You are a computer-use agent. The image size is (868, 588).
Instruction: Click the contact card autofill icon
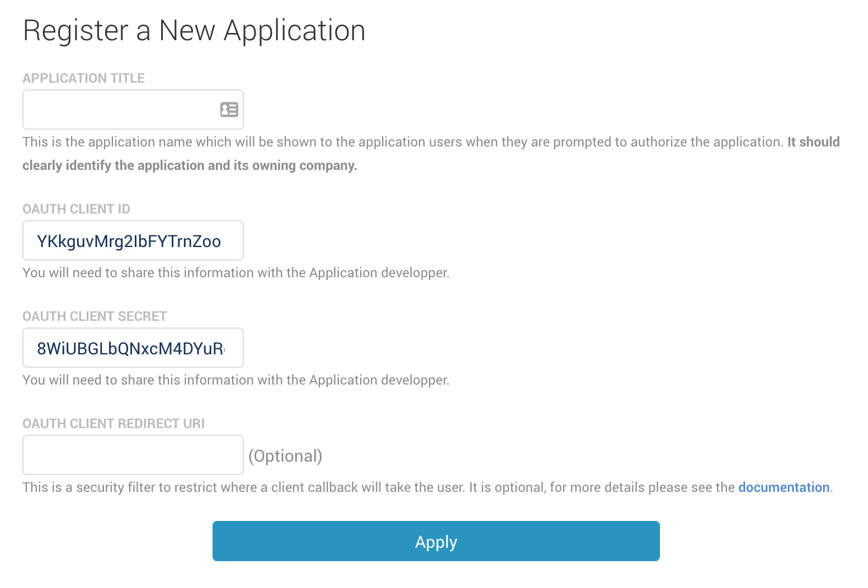pyautogui.click(x=229, y=110)
